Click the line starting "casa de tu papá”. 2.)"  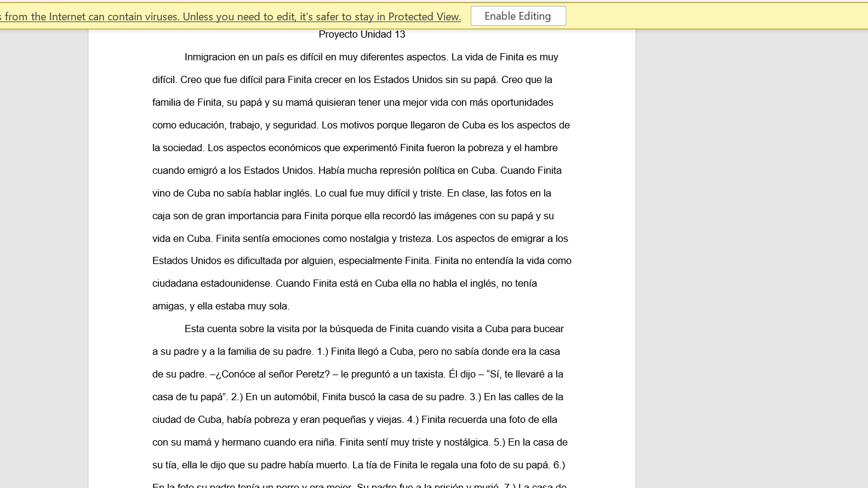click(358, 397)
